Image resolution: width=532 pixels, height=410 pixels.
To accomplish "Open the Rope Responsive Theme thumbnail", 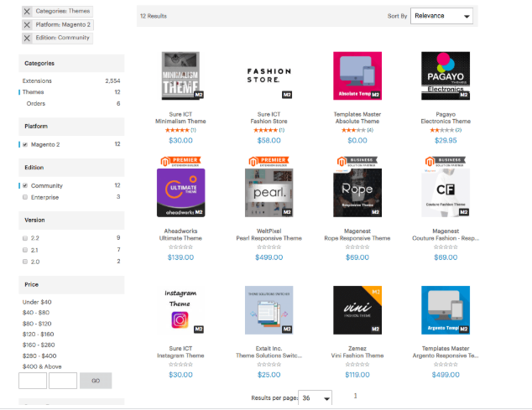I will (357, 193).
